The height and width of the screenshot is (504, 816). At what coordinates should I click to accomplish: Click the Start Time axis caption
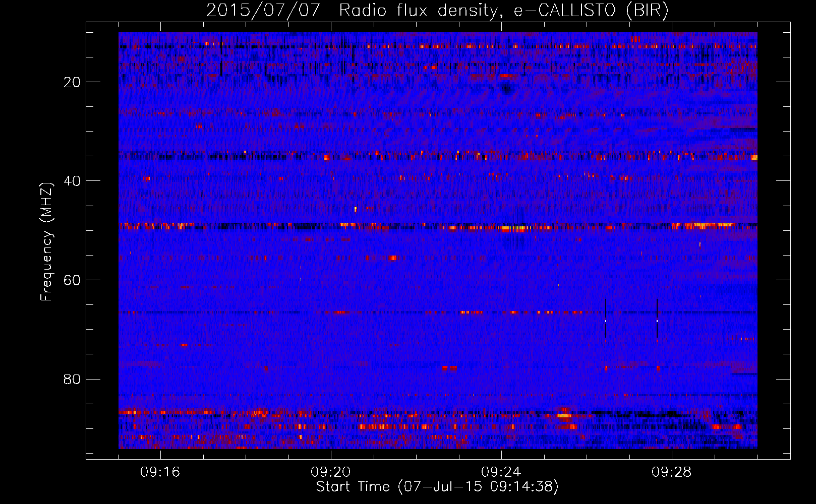tap(437, 487)
